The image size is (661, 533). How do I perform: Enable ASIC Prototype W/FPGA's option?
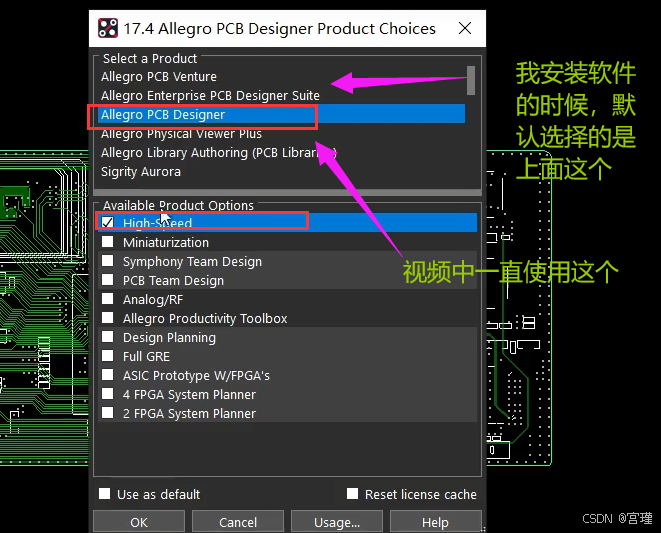(x=107, y=374)
